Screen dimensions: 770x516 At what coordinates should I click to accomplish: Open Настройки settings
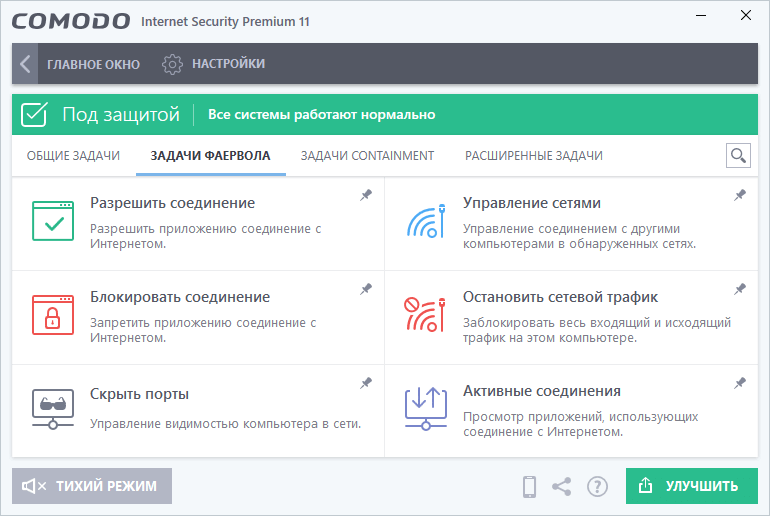(214, 64)
